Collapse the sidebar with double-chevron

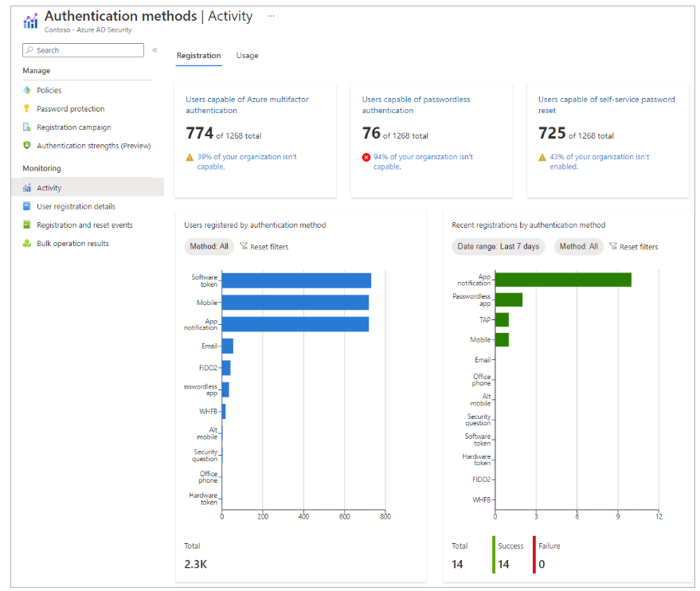pyautogui.click(x=155, y=50)
